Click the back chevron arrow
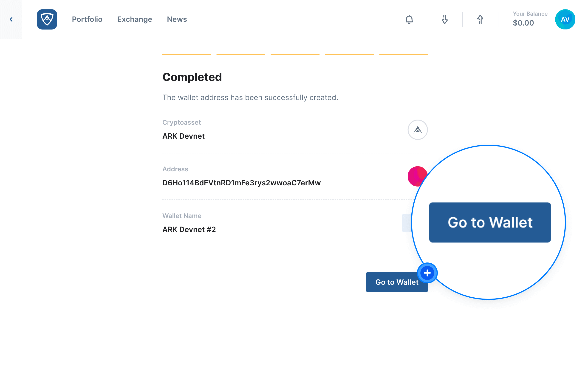 click(x=11, y=20)
